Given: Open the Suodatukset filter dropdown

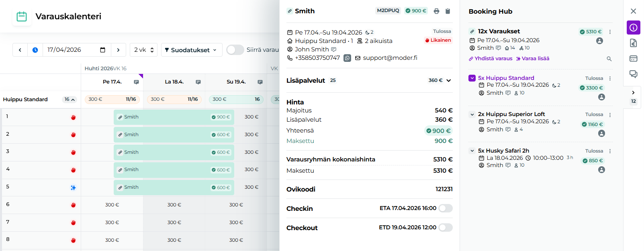Looking at the screenshot, I should point(192,50).
